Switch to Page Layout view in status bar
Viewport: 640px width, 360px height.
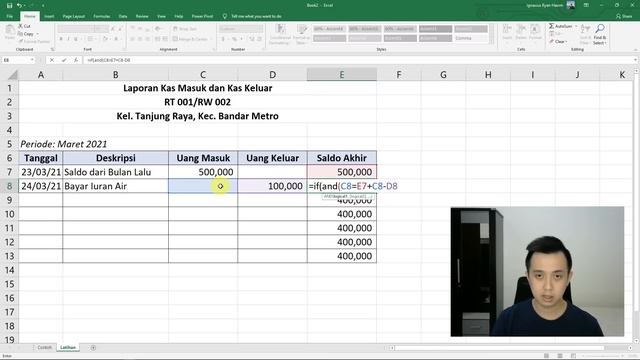point(560,356)
